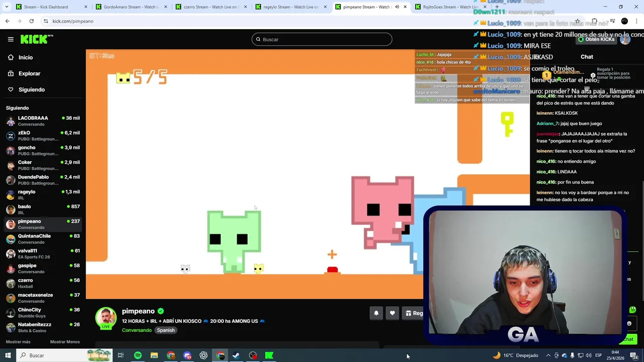The image size is (644, 362).
Task: Open Spotify from taskbar
Action: pyautogui.click(x=137, y=355)
